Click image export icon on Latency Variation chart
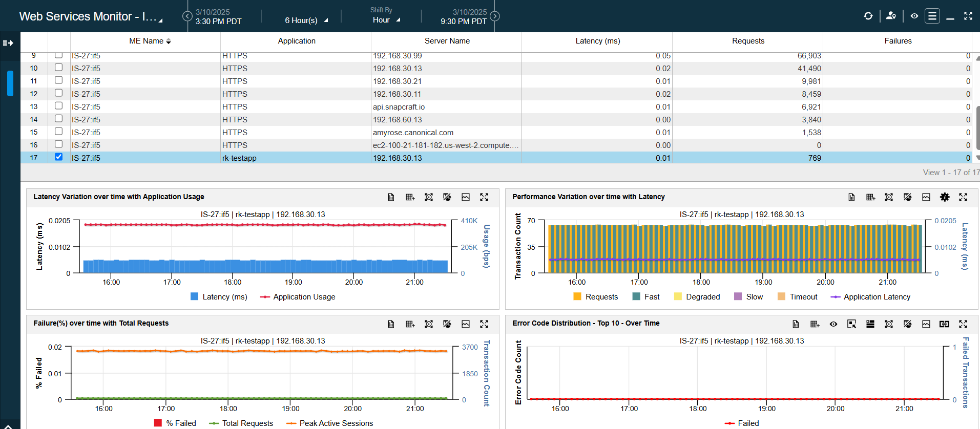This screenshot has width=980, height=429. click(466, 197)
